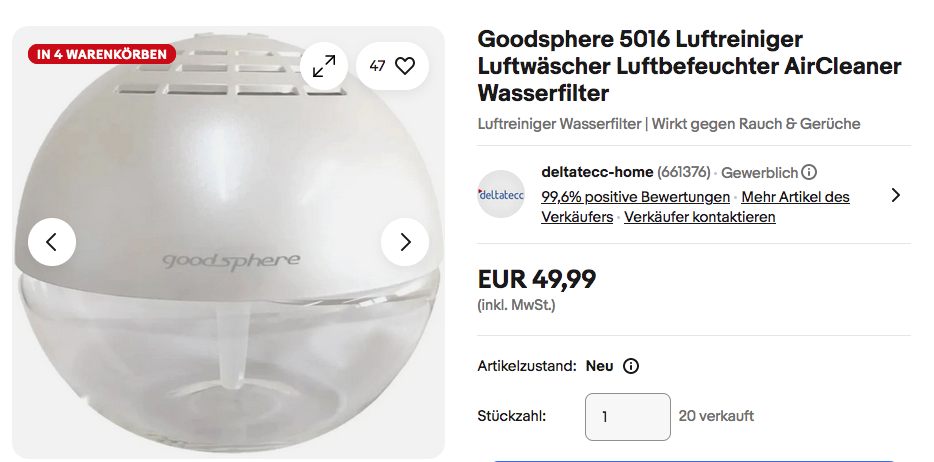Open the deltatecc-home seller profile
This screenshot has height=462, width=934.
597,172
